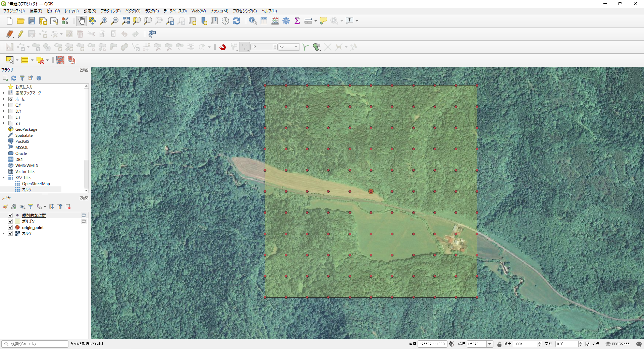The width and height of the screenshot is (644, 349).
Task: Toggle origin_point layer visibility
Action: [x=10, y=227]
